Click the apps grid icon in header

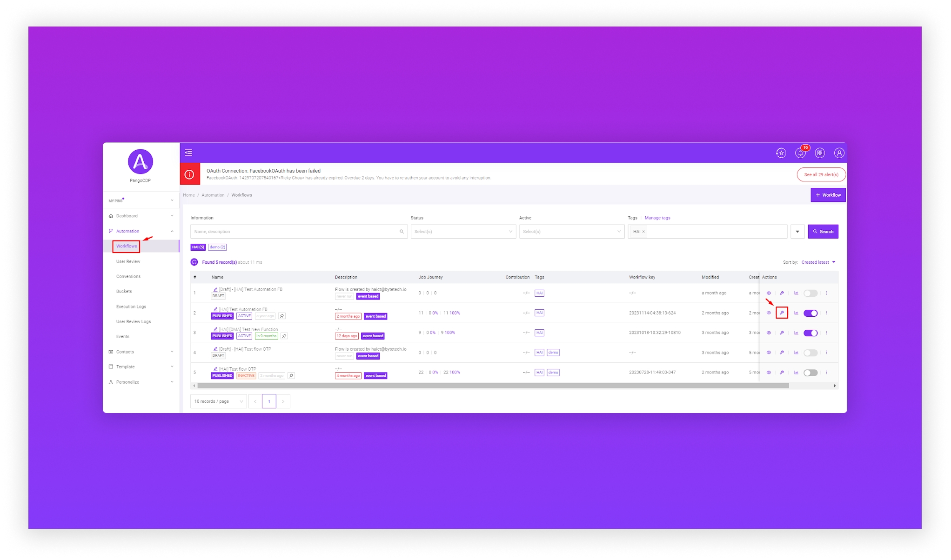pos(820,153)
